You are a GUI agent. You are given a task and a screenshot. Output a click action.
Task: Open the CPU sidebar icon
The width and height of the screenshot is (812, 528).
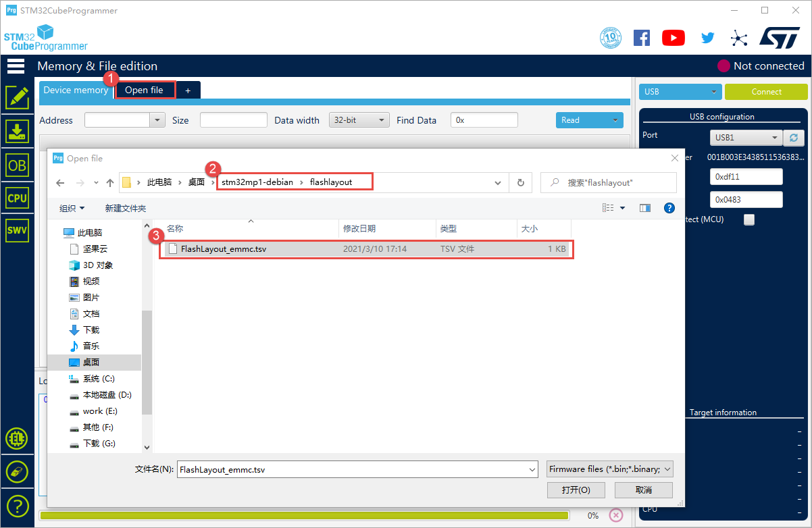pos(17,198)
